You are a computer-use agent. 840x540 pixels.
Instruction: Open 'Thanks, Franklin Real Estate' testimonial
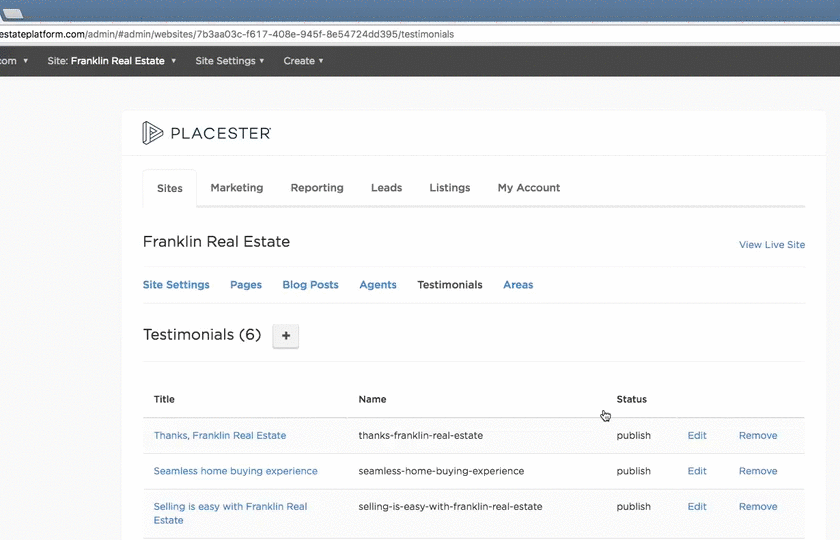coord(220,436)
